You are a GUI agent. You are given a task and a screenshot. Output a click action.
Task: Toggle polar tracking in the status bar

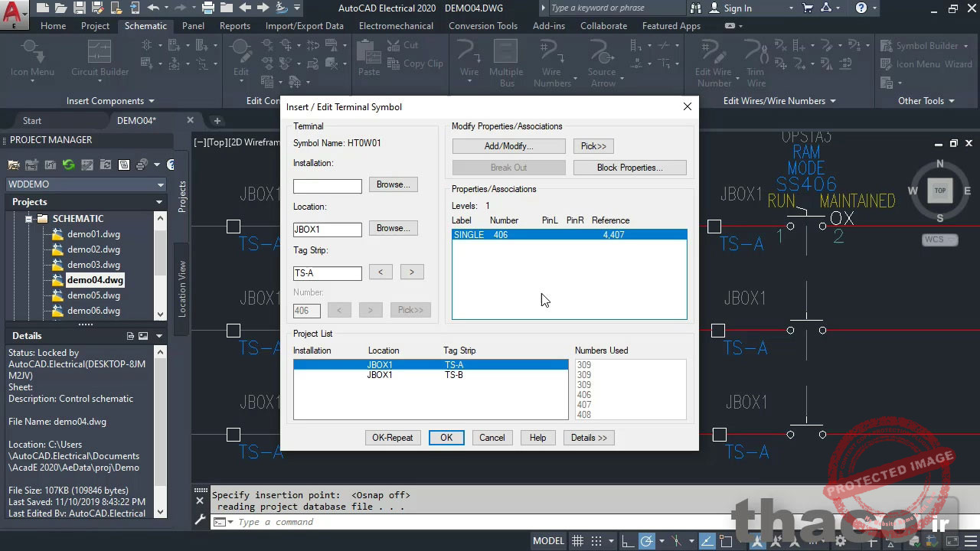tap(648, 541)
